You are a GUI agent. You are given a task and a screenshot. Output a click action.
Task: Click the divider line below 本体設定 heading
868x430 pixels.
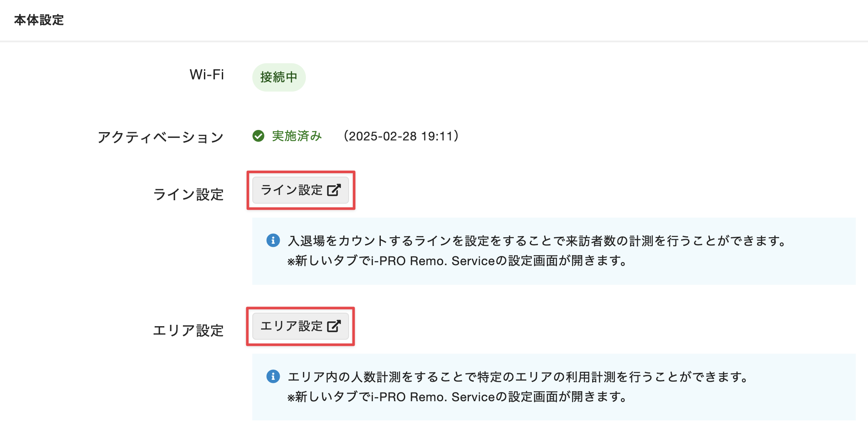434,41
